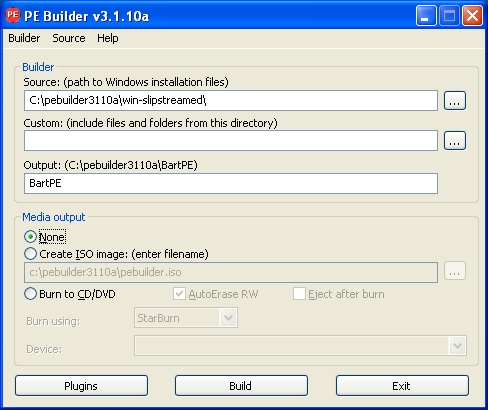The image size is (488, 410).
Task: Minimize the PE Builder window
Action: (x=426, y=16)
